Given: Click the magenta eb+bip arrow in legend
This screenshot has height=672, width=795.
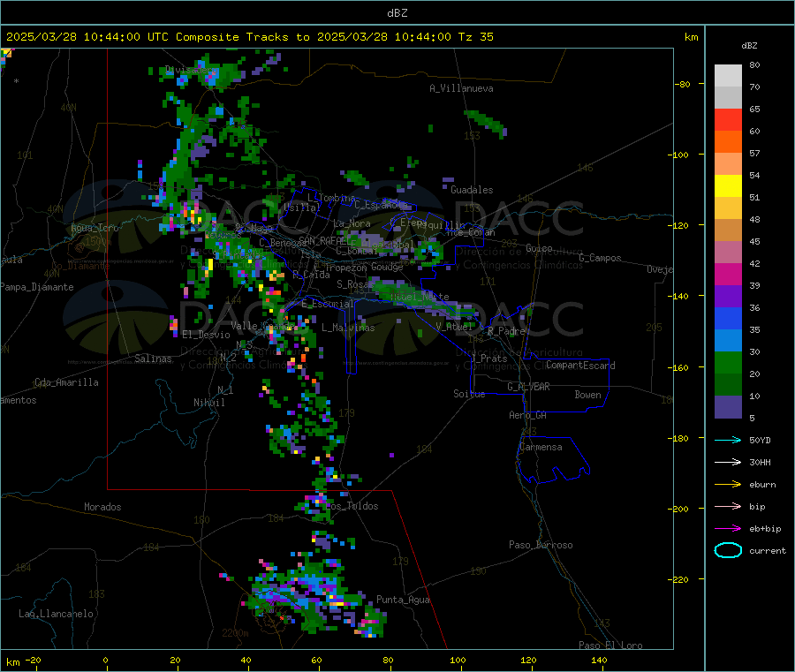Looking at the screenshot, I should click(x=728, y=529).
